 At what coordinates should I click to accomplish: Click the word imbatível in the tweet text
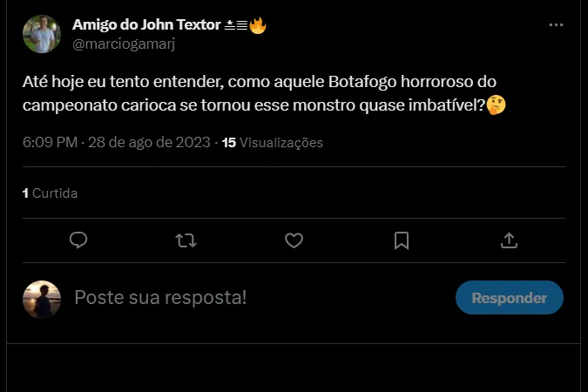coord(441,105)
